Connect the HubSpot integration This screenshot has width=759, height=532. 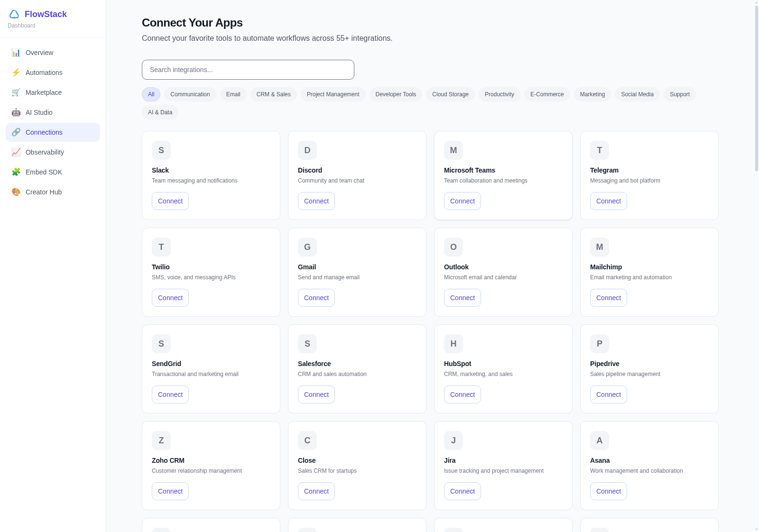[463, 394]
